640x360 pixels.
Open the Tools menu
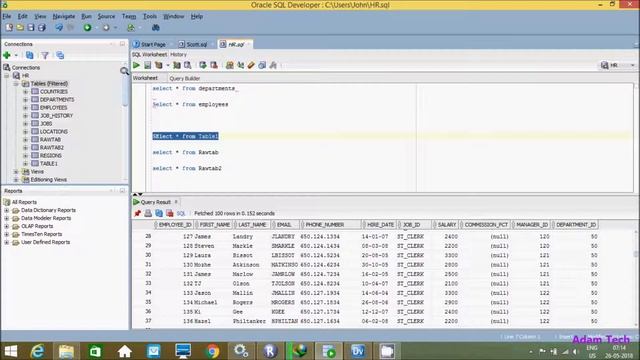click(x=150, y=16)
